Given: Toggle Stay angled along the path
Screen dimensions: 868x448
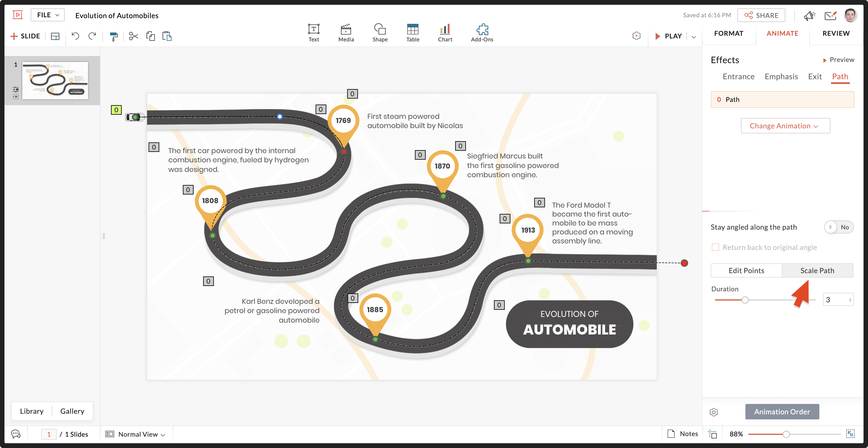Looking at the screenshot, I should coord(838,227).
